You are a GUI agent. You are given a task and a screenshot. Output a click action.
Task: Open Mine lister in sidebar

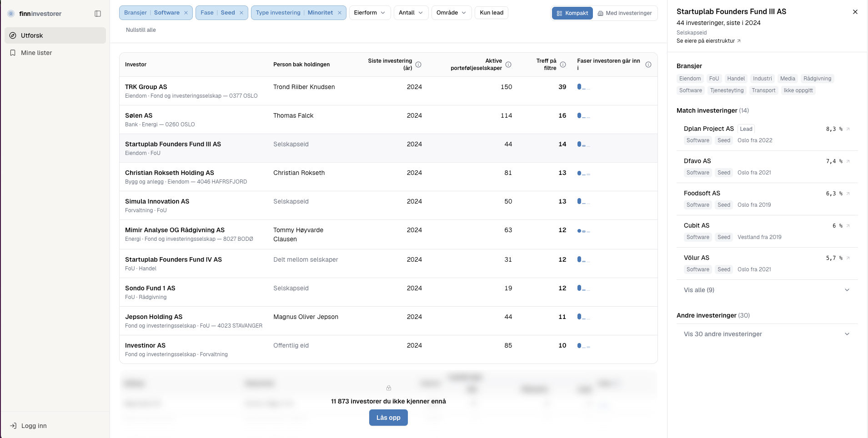pos(55,53)
